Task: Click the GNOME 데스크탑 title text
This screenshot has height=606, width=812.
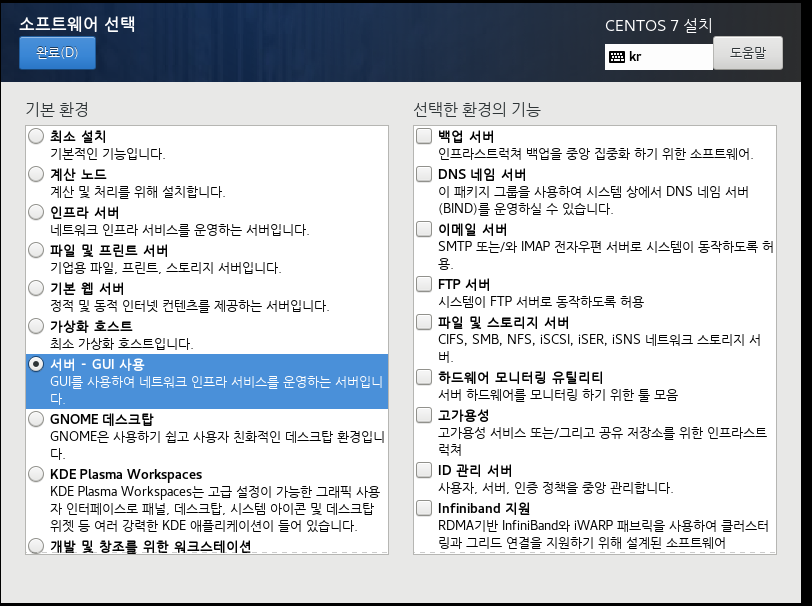Action: click(102, 419)
